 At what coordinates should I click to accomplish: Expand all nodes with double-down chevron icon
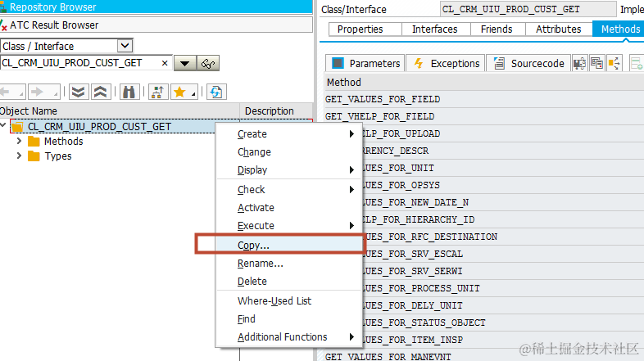coord(78,92)
